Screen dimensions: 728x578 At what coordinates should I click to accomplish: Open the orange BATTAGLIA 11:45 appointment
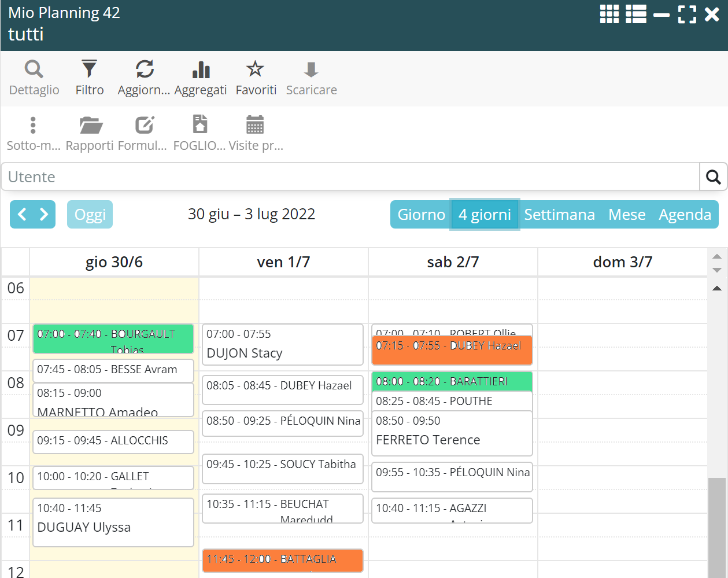pyautogui.click(x=283, y=559)
